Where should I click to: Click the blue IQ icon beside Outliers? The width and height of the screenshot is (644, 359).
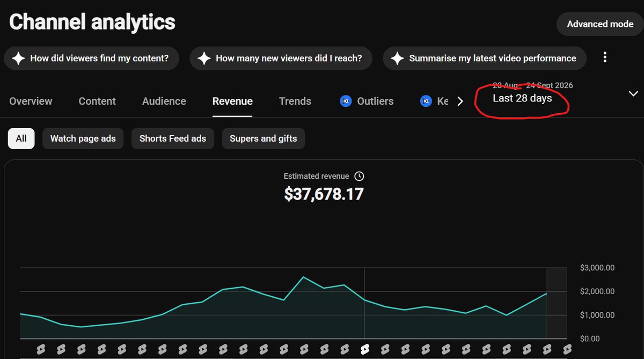click(346, 101)
